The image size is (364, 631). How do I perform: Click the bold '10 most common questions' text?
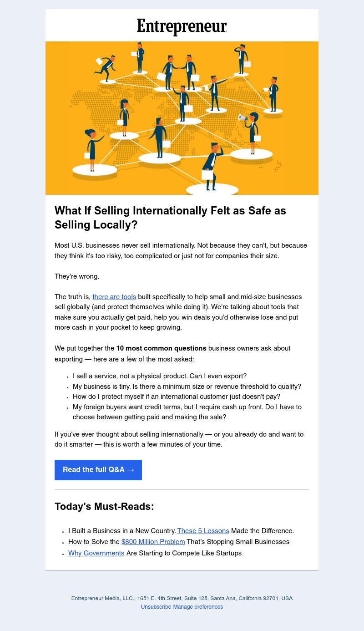coord(161,348)
